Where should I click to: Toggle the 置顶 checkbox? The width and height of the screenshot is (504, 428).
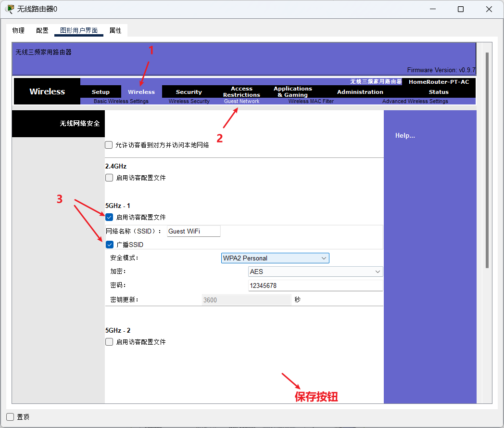pyautogui.click(x=10, y=417)
